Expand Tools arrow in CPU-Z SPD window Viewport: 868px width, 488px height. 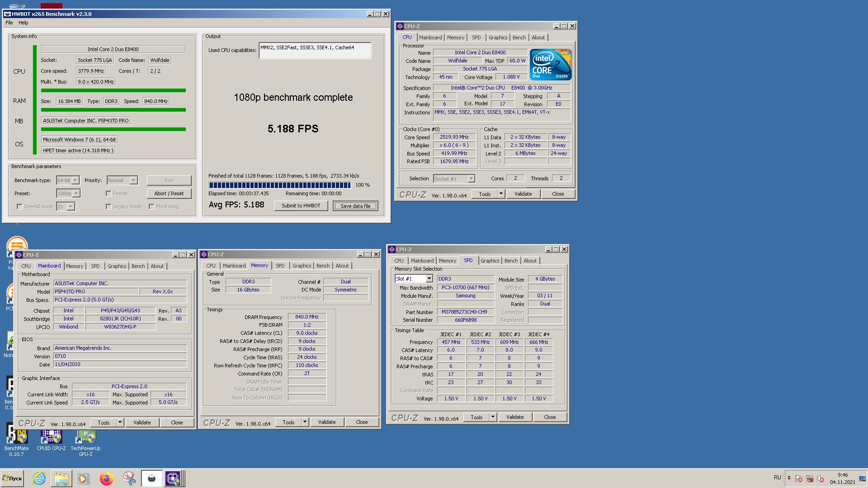click(493, 417)
